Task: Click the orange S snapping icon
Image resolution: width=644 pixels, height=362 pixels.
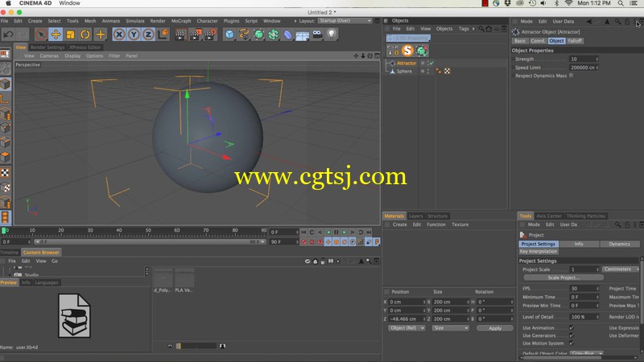Action: pyautogui.click(x=407, y=51)
